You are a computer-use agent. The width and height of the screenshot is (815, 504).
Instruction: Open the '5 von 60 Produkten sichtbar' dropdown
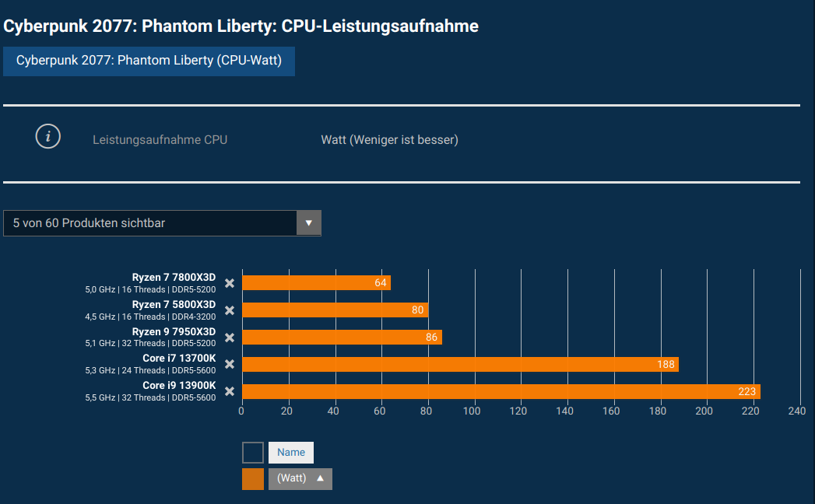162,223
